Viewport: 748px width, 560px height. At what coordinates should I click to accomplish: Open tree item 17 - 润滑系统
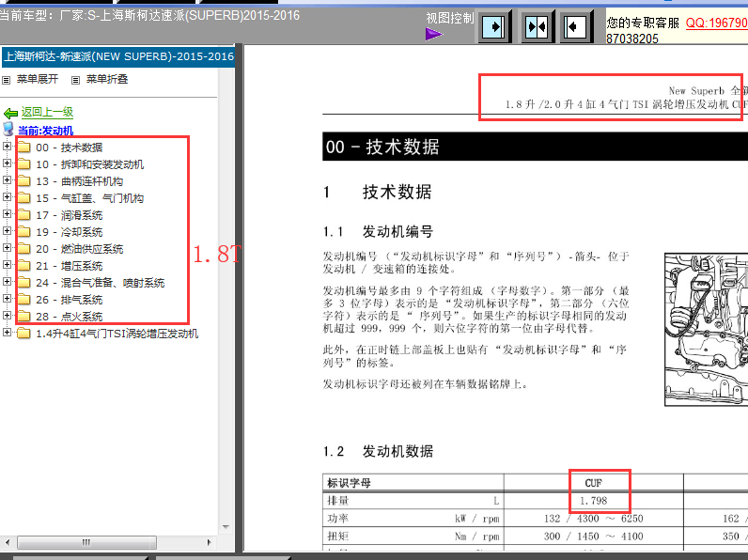70,215
